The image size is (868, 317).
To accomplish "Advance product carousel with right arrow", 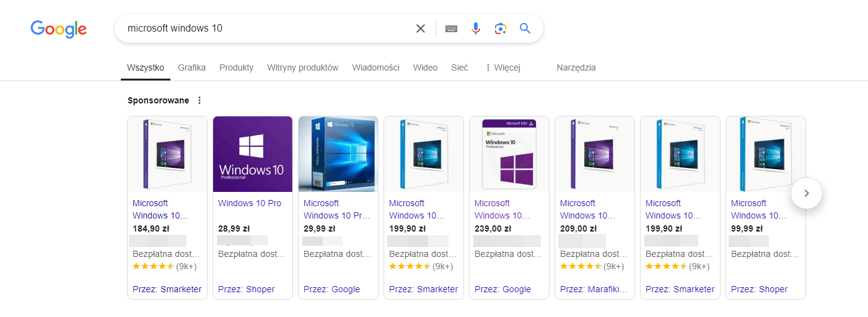I will 807,193.
